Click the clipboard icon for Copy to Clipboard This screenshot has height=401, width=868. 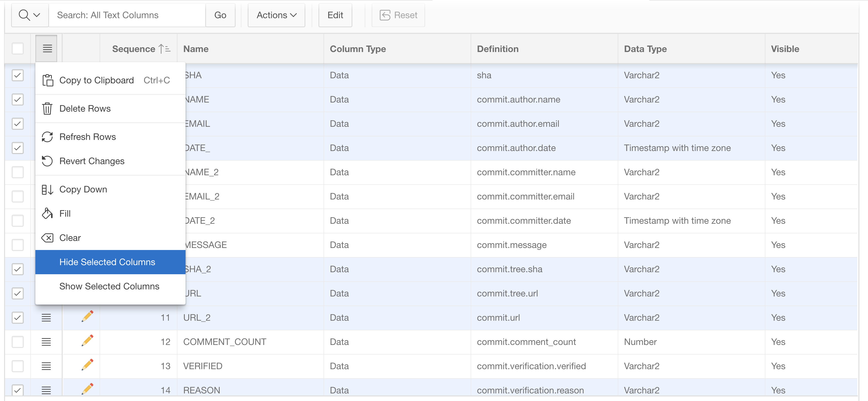48,81
